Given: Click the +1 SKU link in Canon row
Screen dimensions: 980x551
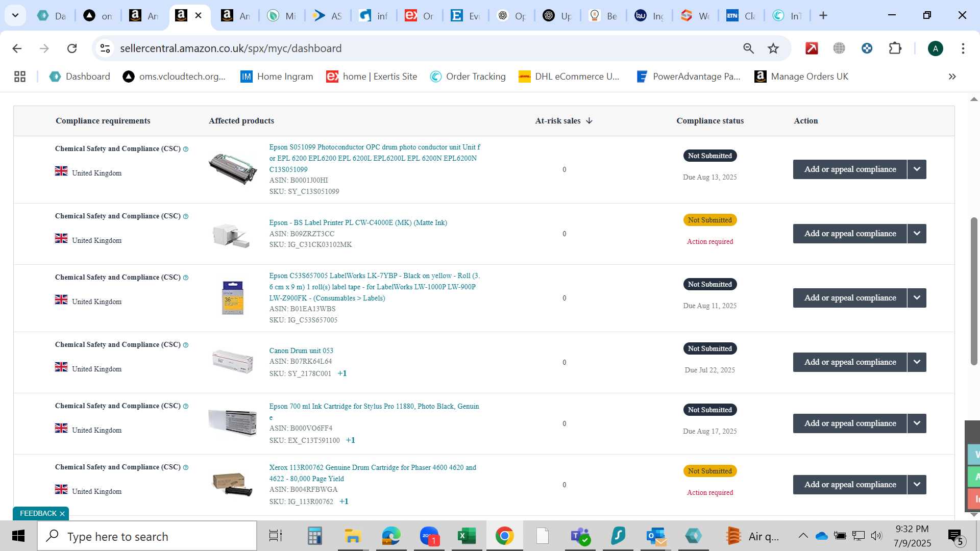Looking at the screenshot, I should tap(342, 373).
